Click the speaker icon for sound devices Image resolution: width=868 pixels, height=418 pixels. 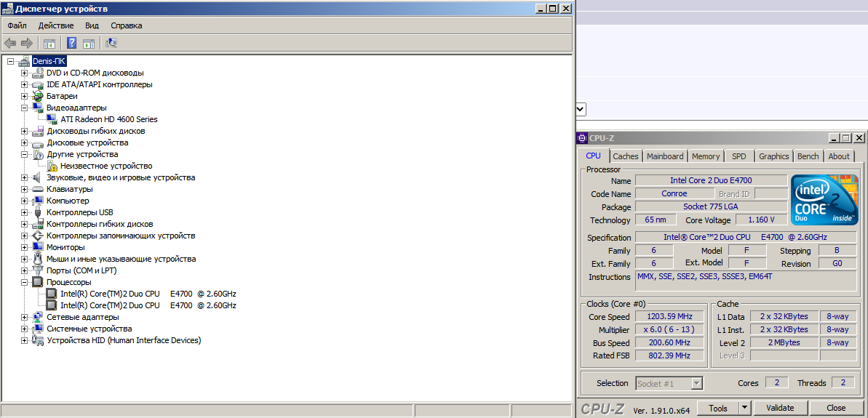tap(38, 177)
